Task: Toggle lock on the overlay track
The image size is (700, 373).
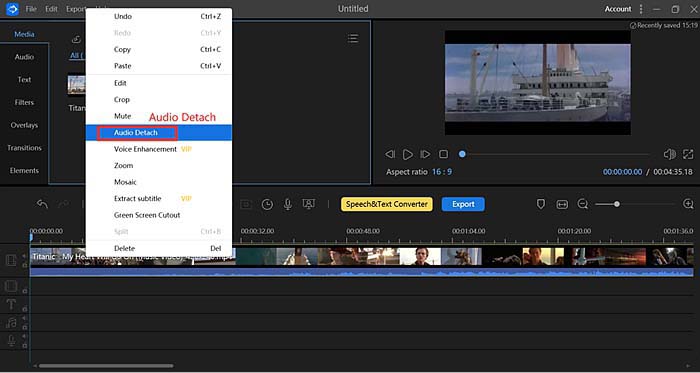Action: pyautogui.click(x=25, y=290)
